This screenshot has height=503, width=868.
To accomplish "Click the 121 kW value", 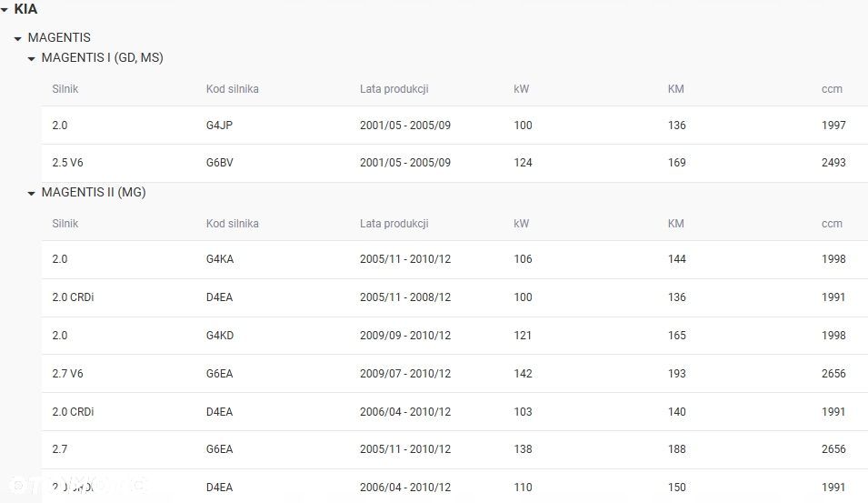I will click(523, 336).
